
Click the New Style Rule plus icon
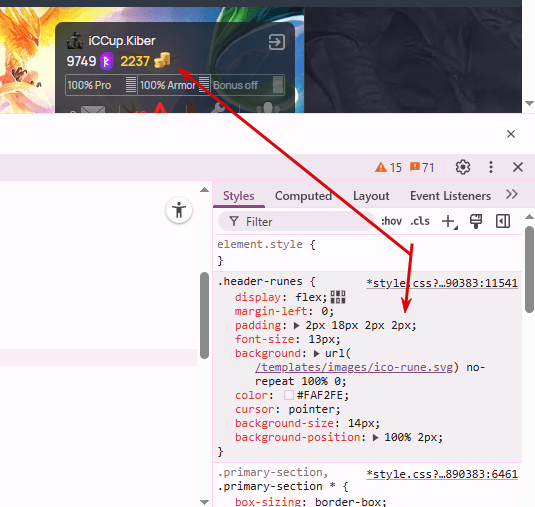[449, 221]
